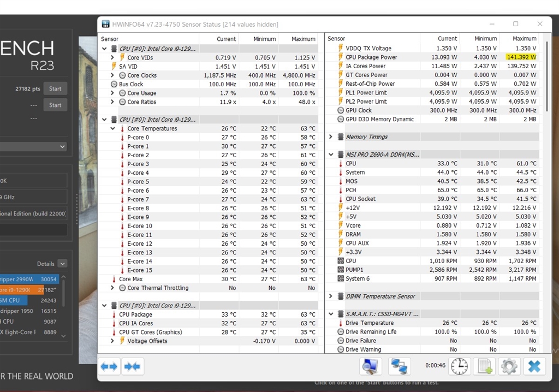Expand the DIMM Temperature Sensor section
Image resolution: width=559 pixels, height=392 pixels.
coord(331,296)
